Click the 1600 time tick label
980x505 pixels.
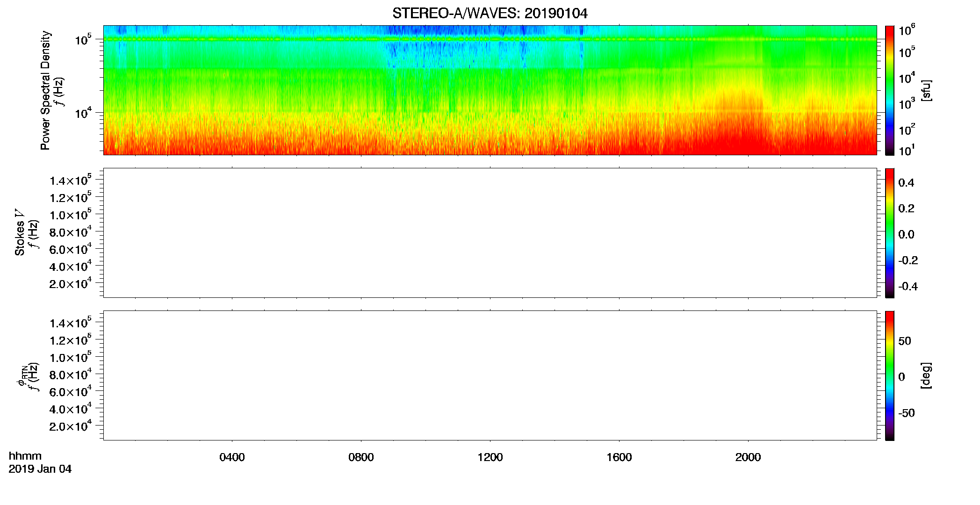coord(619,457)
